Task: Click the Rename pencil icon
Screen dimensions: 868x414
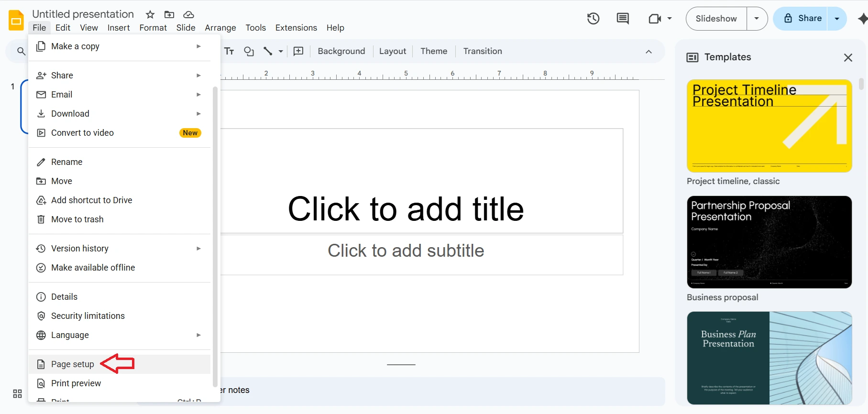Action: coord(41,162)
